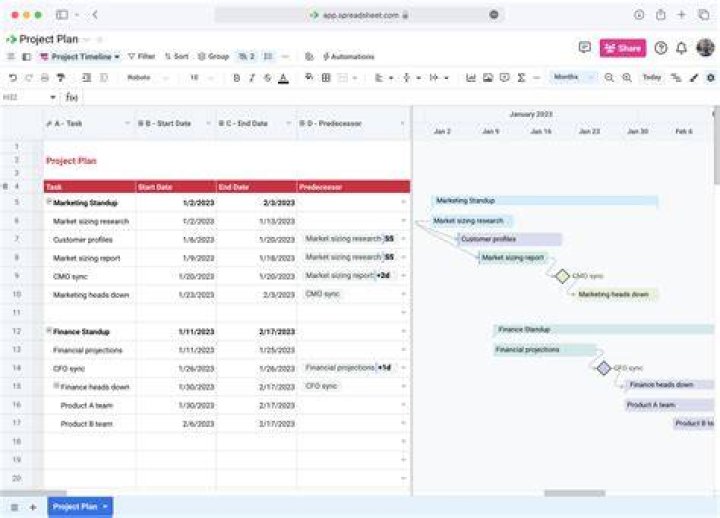Redo the last undone action

click(28, 78)
